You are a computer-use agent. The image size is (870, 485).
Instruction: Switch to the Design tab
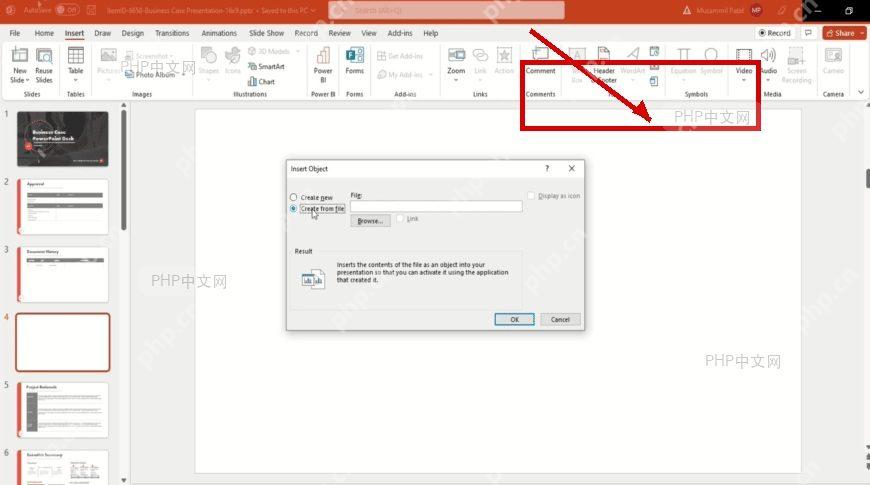click(133, 33)
